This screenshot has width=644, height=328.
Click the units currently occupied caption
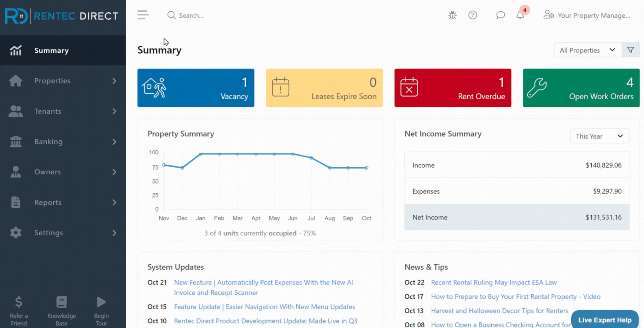pos(260,233)
